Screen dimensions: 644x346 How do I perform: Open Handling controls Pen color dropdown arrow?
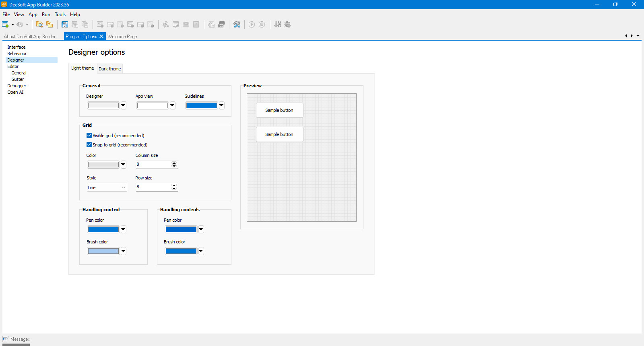201,229
